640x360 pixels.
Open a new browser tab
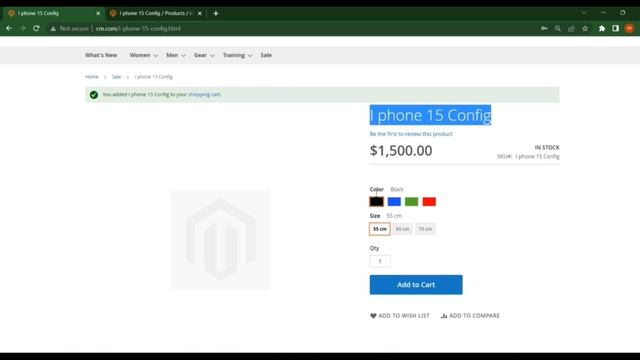(216, 13)
